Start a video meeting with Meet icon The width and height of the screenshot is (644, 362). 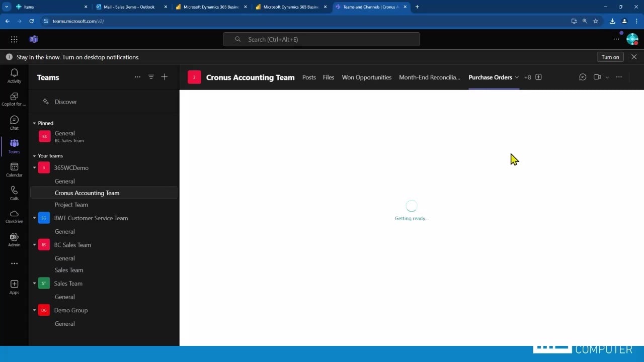[597, 77]
